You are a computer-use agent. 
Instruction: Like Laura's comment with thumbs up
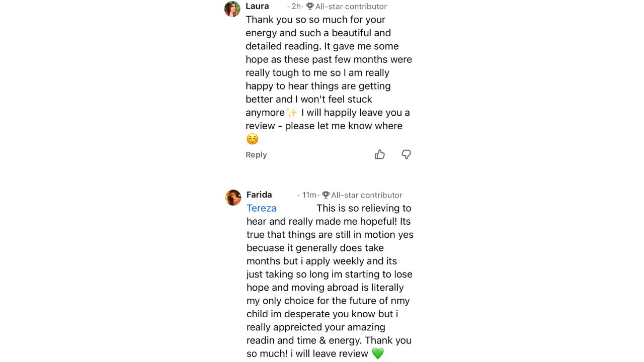point(380,154)
